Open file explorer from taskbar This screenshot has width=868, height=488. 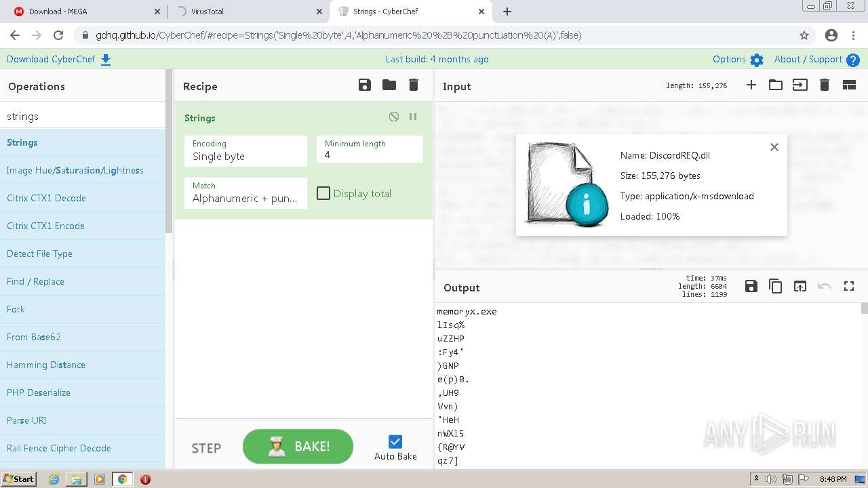(x=77, y=479)
